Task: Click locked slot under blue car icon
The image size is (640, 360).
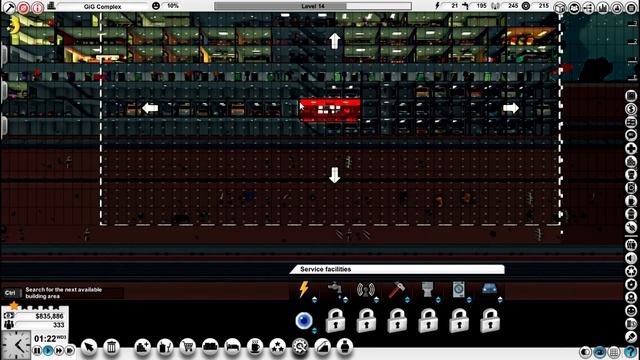Action: click(x=490, y=320)
